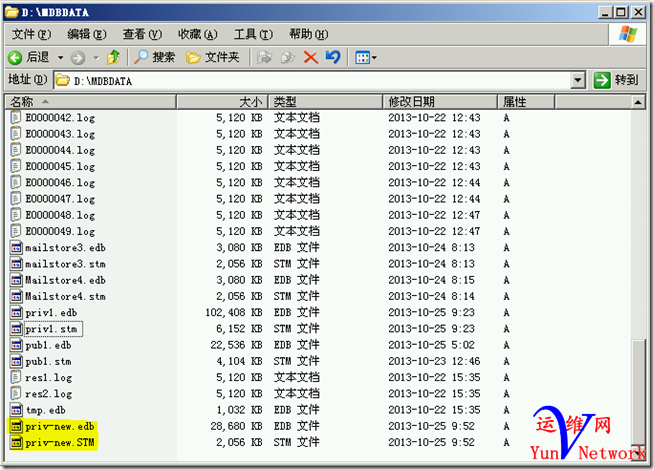Click the Go (转到) button

[x=617, y=80]
